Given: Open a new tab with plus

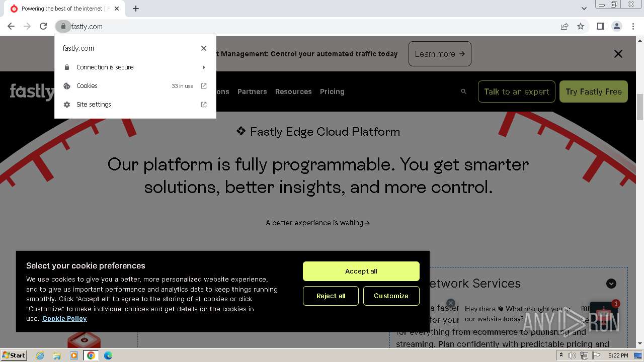Looking at the screenshot, I should (136, 9).
